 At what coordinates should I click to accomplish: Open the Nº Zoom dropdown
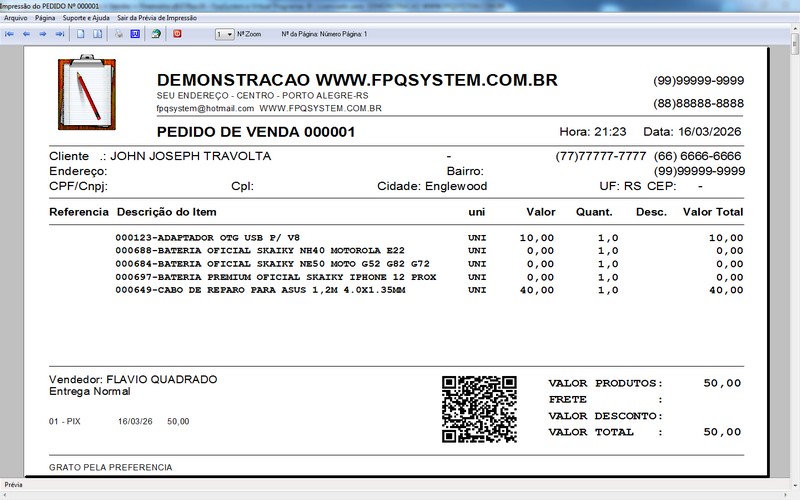pos(224,34)
